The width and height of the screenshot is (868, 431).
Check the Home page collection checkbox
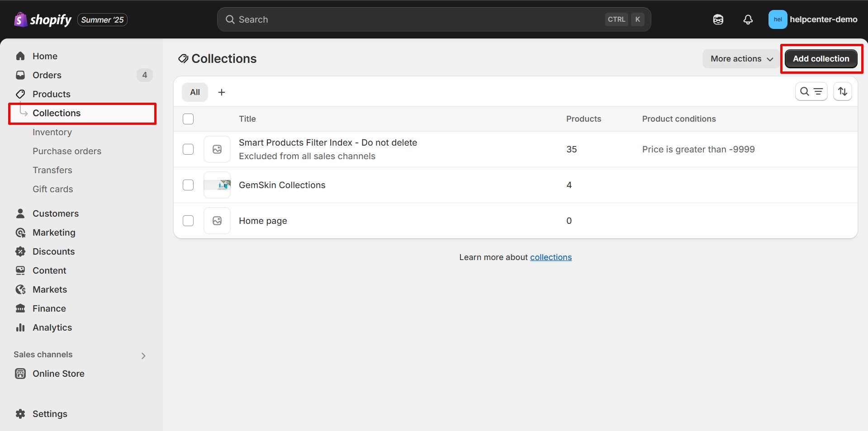(188, 221)
